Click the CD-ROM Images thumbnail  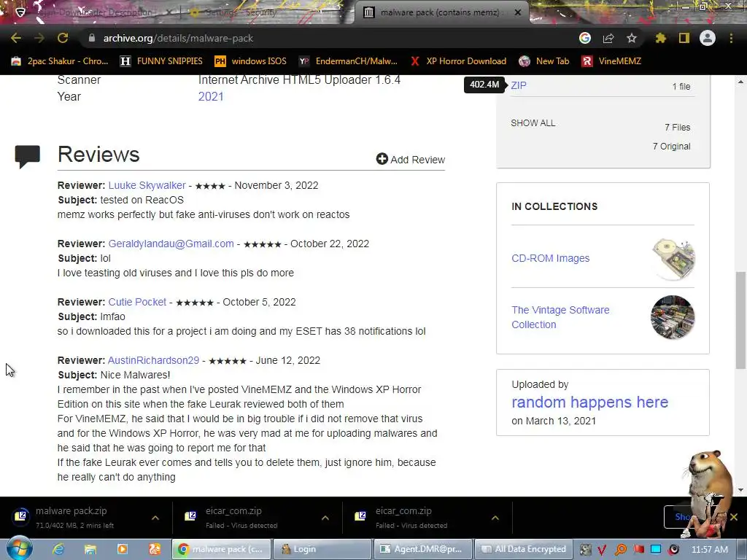click(x=673, y=259)
